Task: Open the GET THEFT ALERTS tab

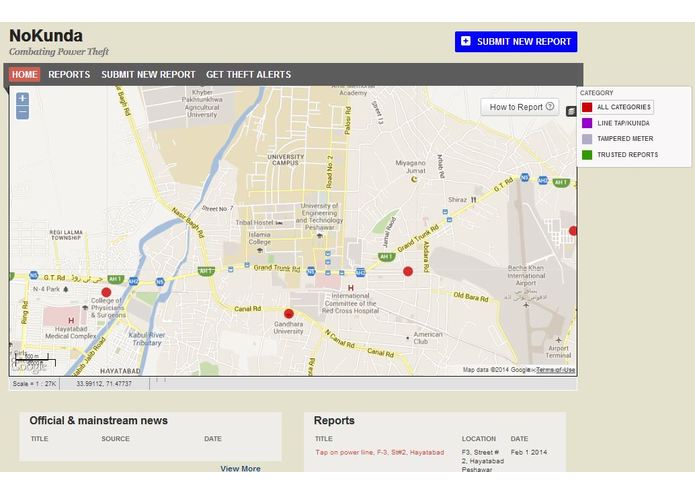Action: pyautogui.click(x=249, y=74)
